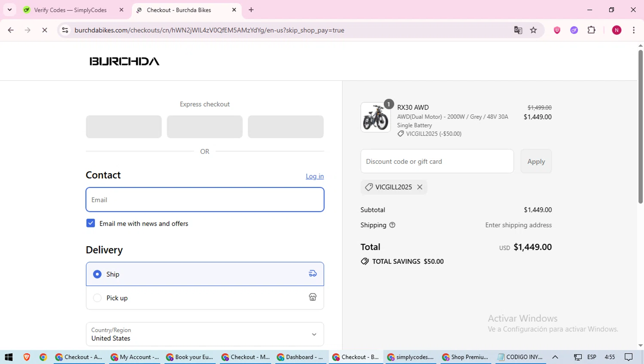644x364 pixels.
Task: Show hidden system tray icons
Action: tap(555, 357)
